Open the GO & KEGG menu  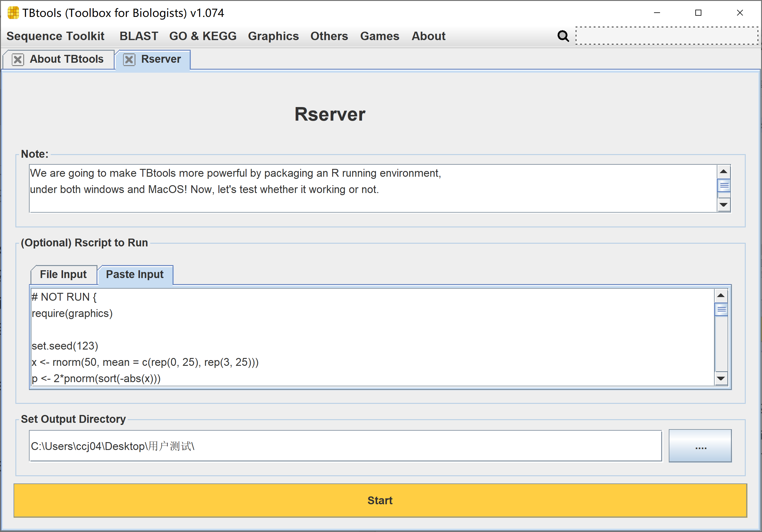(x=203, y=36)
